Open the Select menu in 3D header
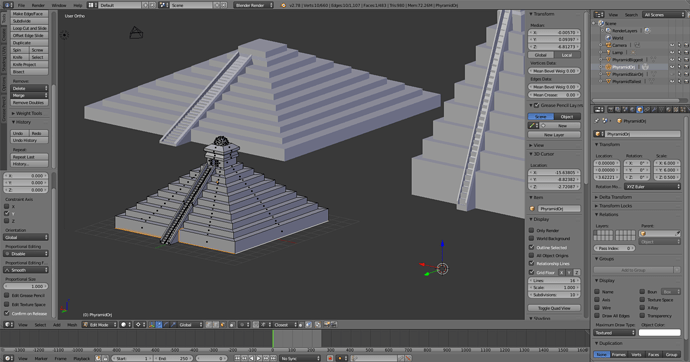 tap(40, 325)
